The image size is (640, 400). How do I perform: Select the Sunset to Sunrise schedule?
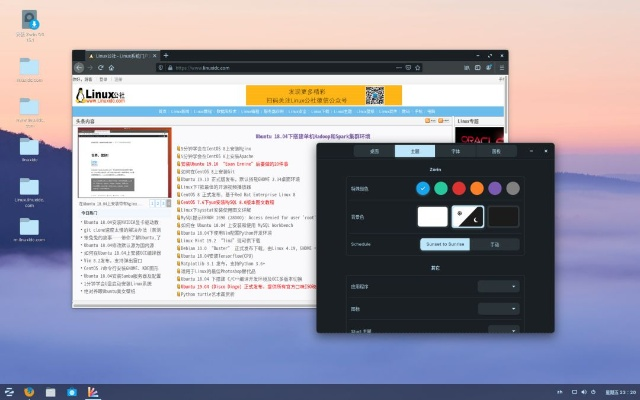click(x=444, y=243)
